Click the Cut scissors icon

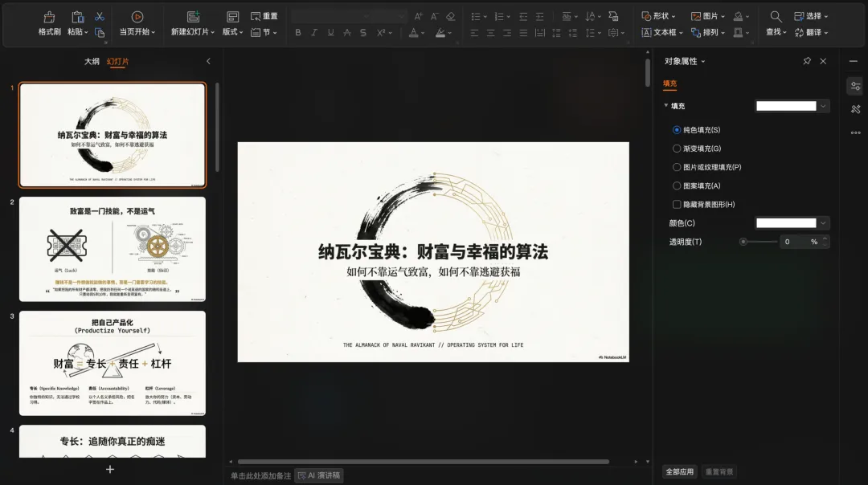pyautogui.click(x=100, y=17)
